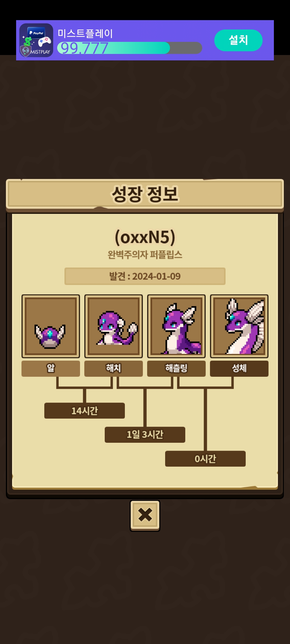
Task: Select the 해츨링 stage label
Action: pos(176,368)
